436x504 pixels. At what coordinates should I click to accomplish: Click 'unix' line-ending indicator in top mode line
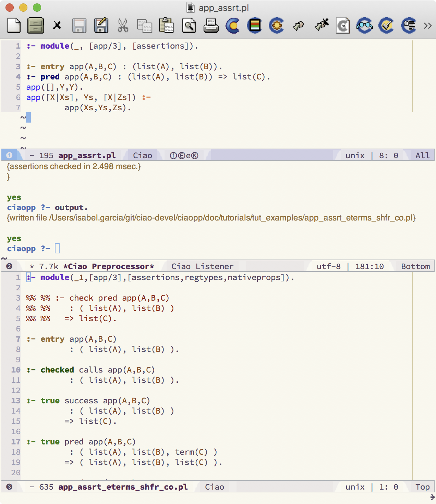tap(355, 155)
